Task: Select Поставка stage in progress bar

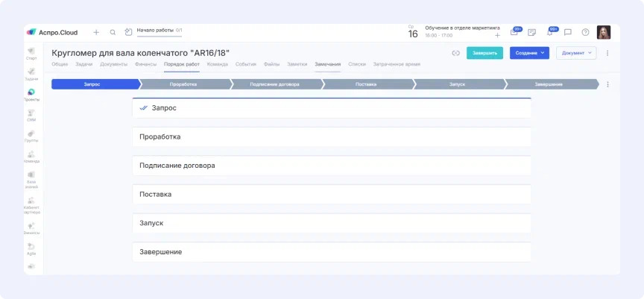Action: point(367,84)
